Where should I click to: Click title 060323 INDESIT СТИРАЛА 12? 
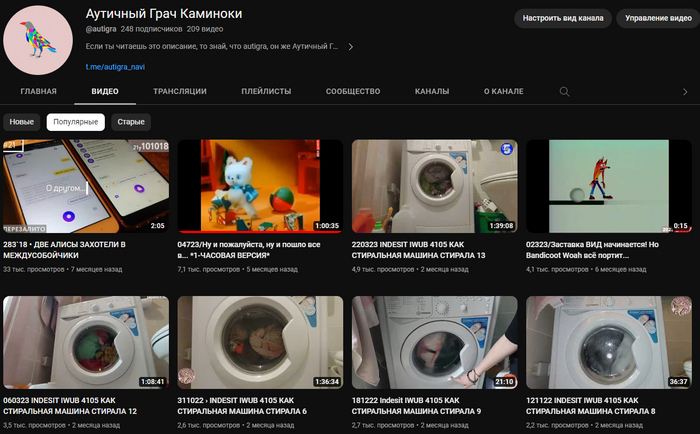70,406
